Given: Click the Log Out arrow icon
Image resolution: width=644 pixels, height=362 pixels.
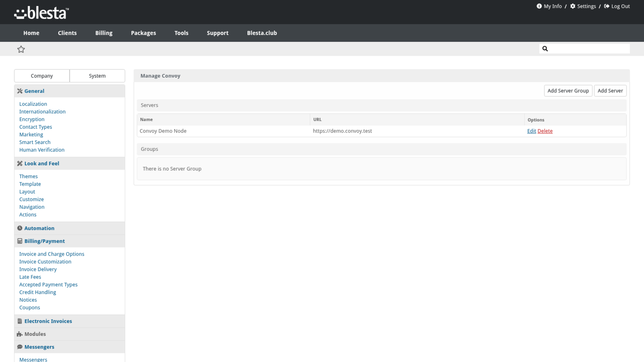Looking at the screenshot, I should tap(607, 6).
